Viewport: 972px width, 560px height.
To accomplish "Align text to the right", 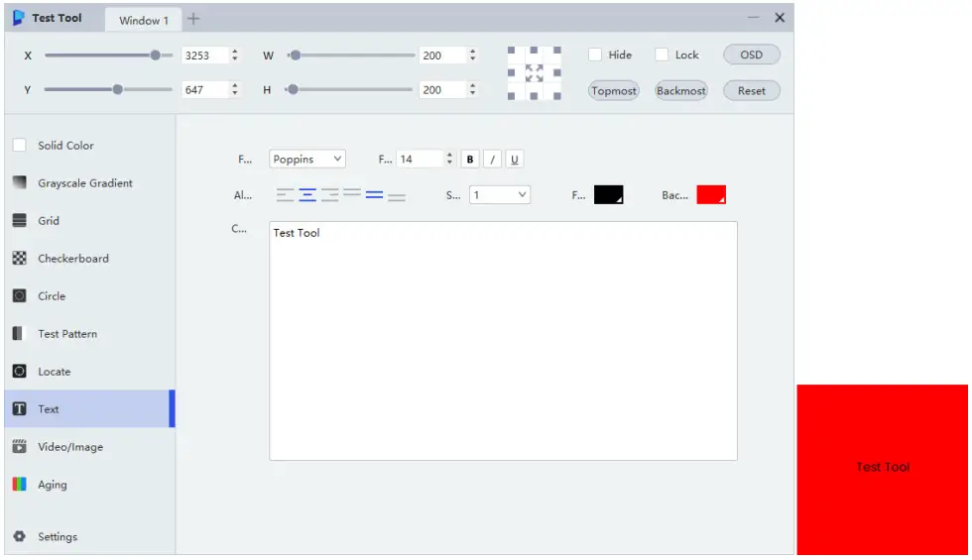I will coord(329,195).
